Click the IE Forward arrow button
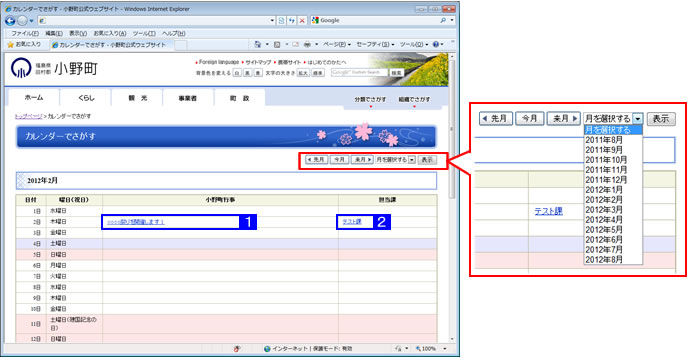The height and width of the screenshot is (364, 691). 22,21
